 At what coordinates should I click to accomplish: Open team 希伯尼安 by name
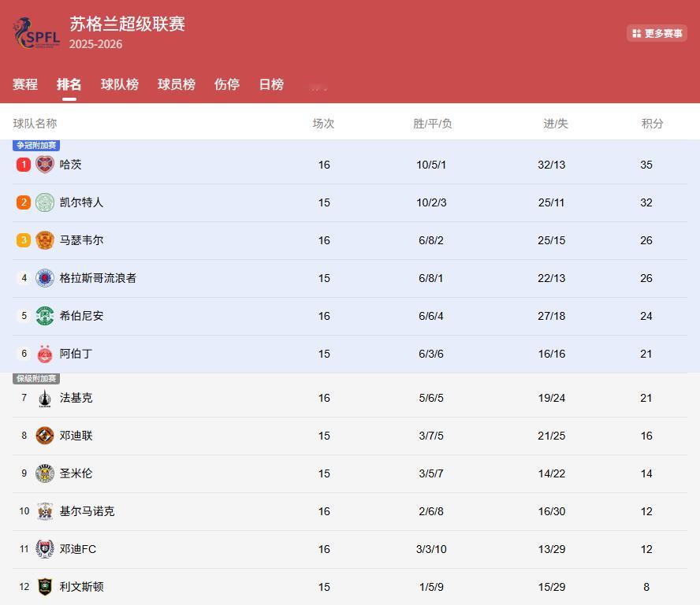[x=82, y=316]
